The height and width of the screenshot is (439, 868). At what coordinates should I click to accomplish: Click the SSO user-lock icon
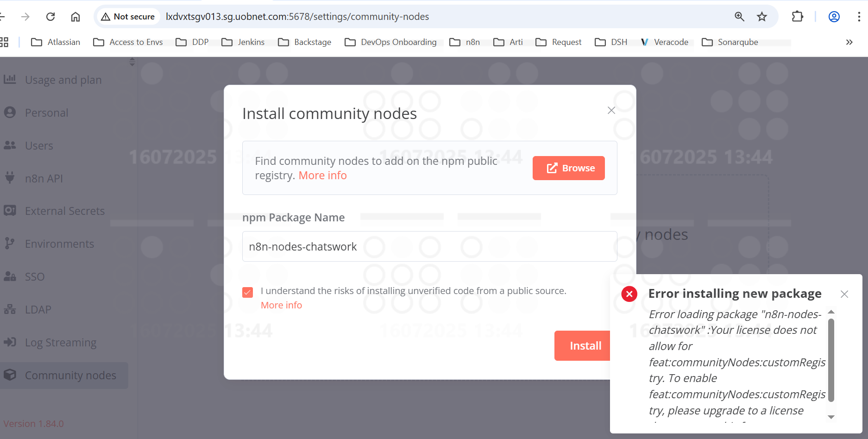(10, 276)
